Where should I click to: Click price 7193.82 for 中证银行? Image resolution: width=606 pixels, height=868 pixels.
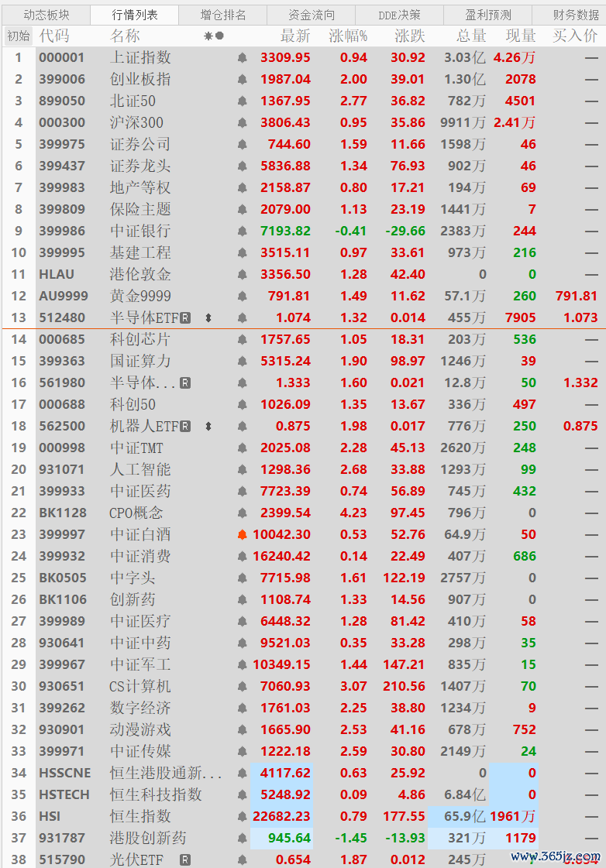point(285,231)
